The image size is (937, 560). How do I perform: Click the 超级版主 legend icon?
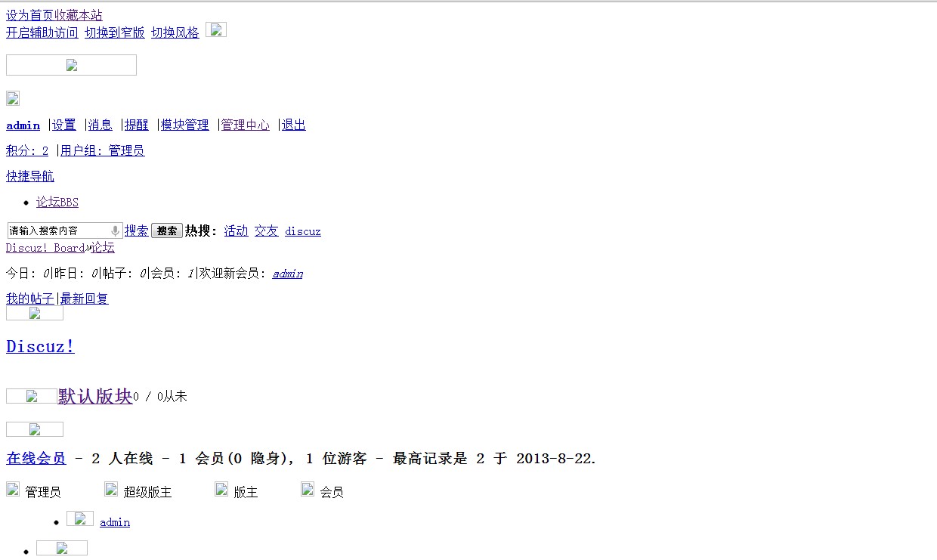point(111,489)
